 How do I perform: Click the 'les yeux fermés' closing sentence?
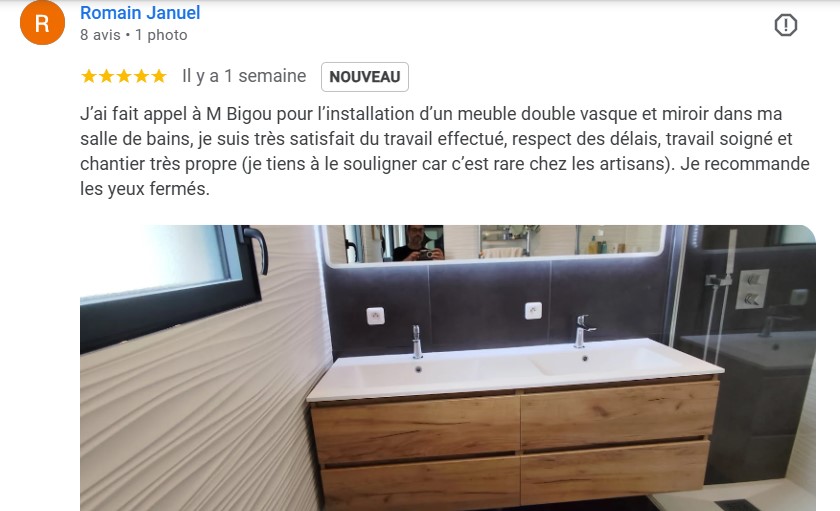(145, 189)
